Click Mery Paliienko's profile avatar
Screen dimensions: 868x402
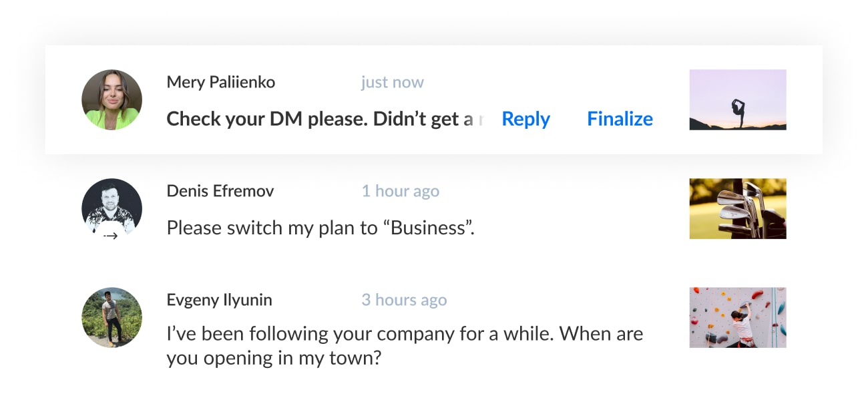tap(112, 100)
